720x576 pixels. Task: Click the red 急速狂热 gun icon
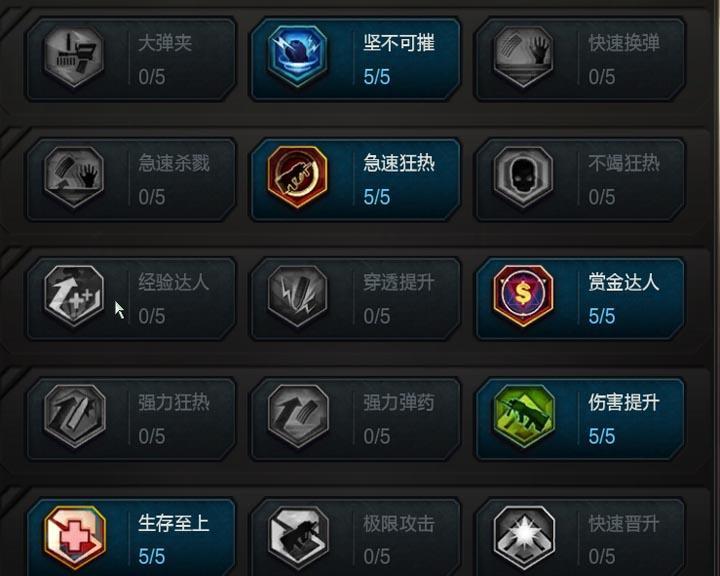pyautogui.click(x=298, y=176)
